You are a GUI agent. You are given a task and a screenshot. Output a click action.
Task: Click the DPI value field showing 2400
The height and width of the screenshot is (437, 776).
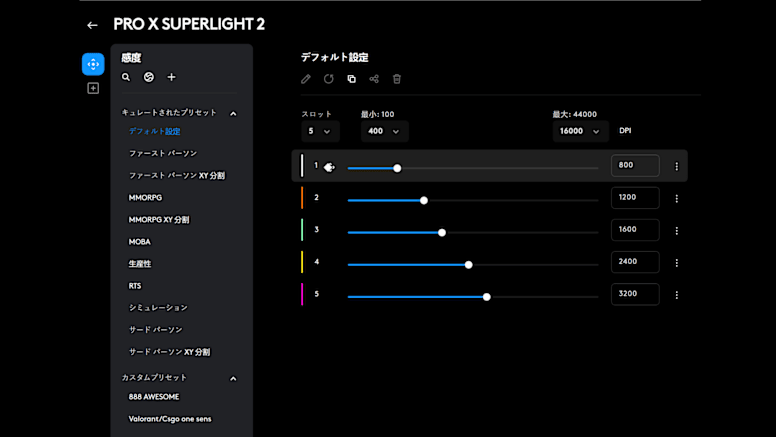[x=635, y=262]
